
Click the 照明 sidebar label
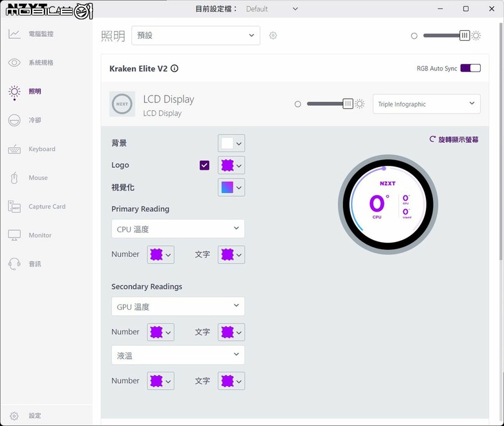pyautogui.click(x=35, y=92)
